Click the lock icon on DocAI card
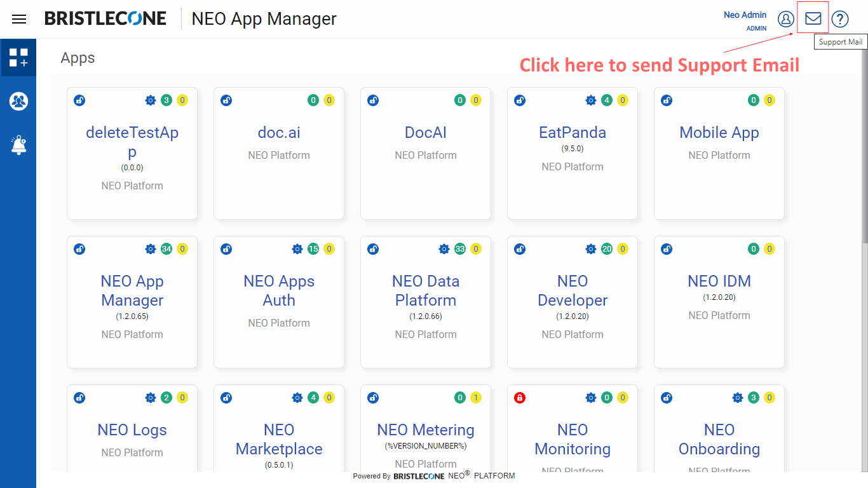This screenshot has width=868, height=488. pos(373,100)
